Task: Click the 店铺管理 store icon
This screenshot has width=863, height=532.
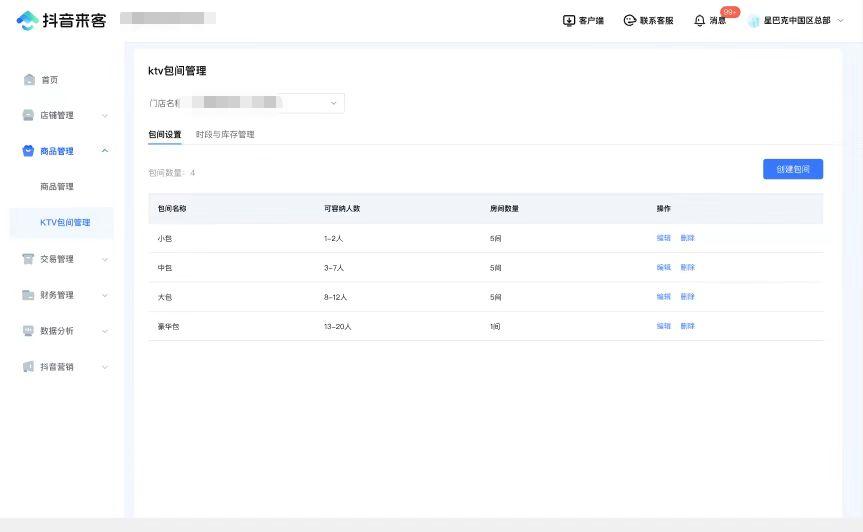Action: click(29, 115)
